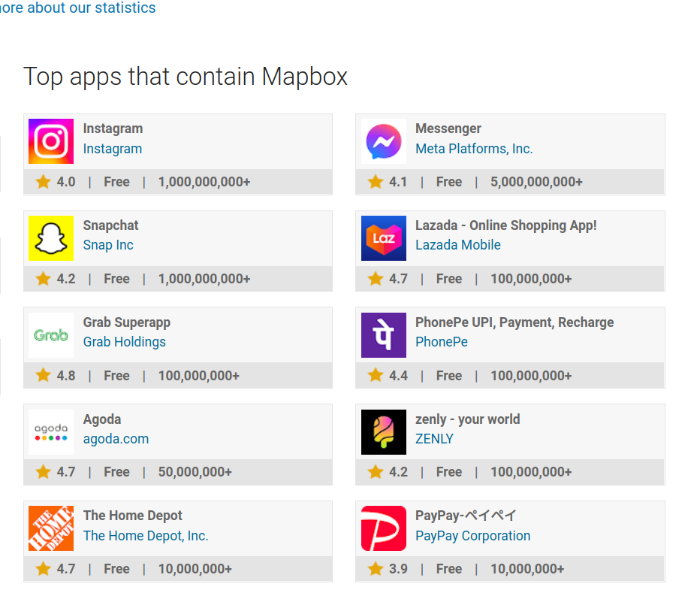Select the Snapchat app icon
This screenshot has width=700, height=596.
point(50,238)
